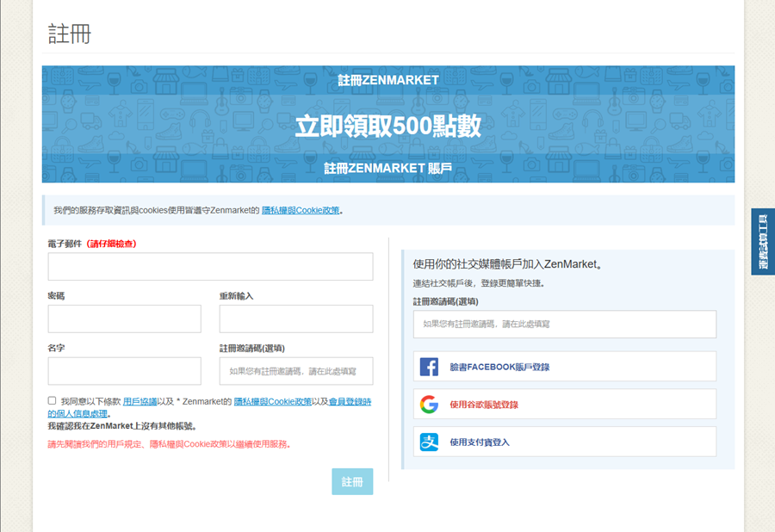Click red warning text 請先閱讀我們的用戶規定
The width and height of the screenshot is (775, 532).
[169, 444]
